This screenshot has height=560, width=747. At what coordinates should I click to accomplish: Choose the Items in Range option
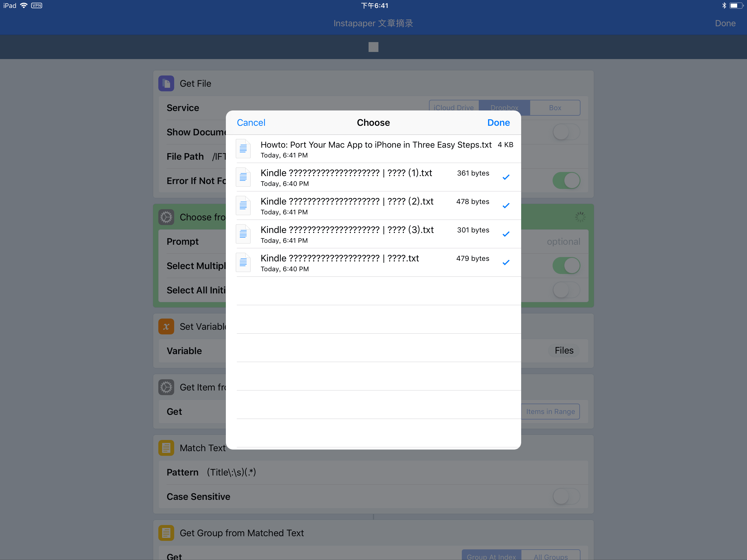[x=550, y=412]
